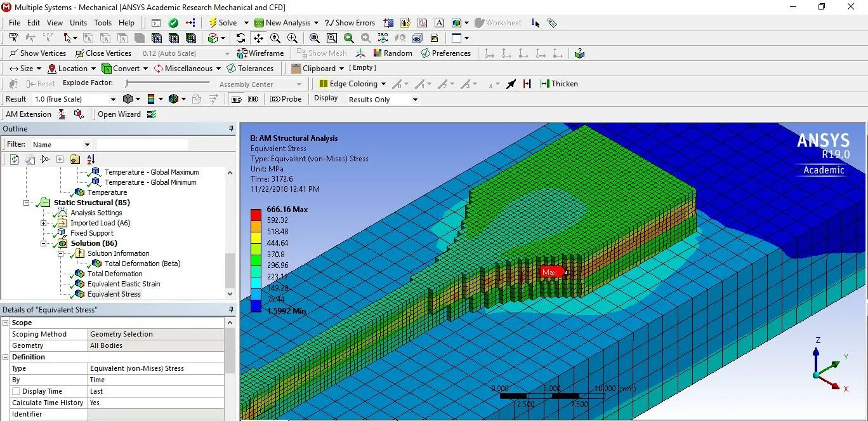868x421 pixels.
Task: Toggle Close Vertices
Action: coord(103,53)
